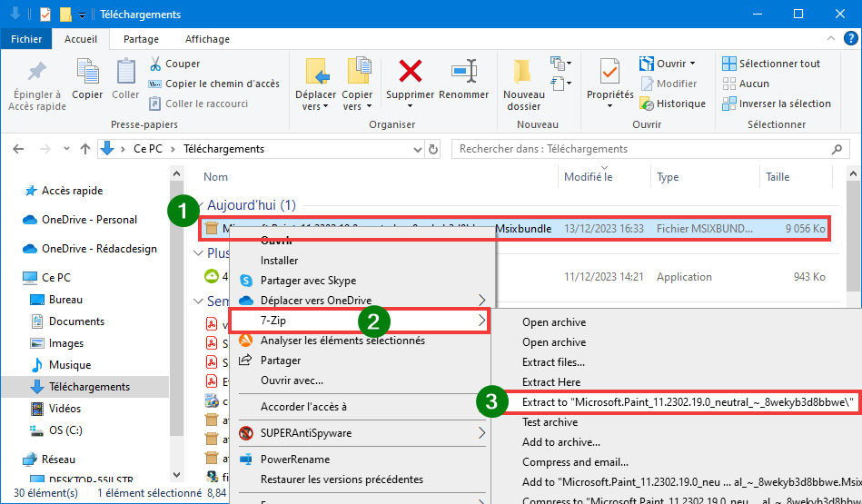862x504 pixels.
Task: Collapse the Aujourd'hui group
Action: 202,205
